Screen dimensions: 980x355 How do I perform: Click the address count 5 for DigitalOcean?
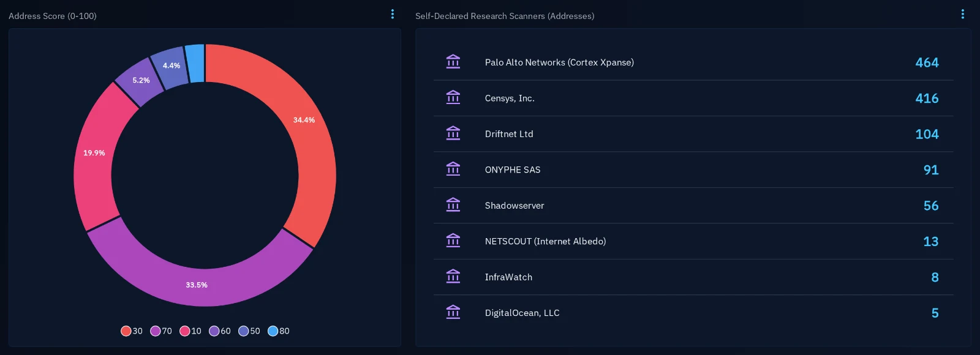point(935,313)
